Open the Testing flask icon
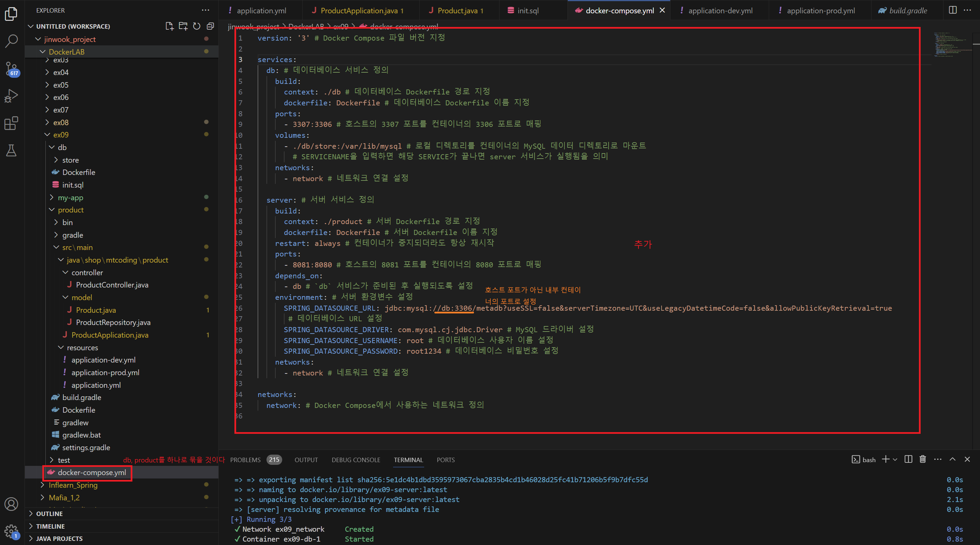The width and height of the screenshot is (980, 545). point(11,151)
